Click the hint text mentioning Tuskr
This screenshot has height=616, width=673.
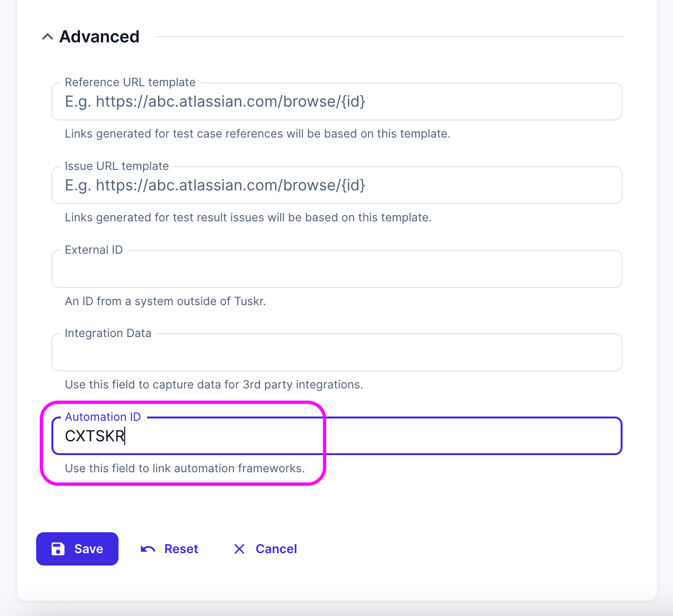[165, 301]
